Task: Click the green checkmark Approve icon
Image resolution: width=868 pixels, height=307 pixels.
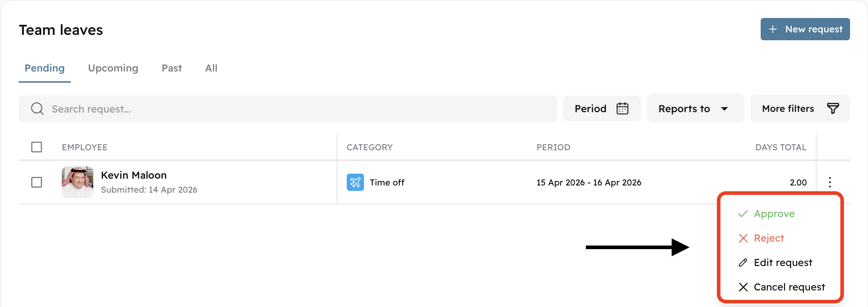Action: 742,213
